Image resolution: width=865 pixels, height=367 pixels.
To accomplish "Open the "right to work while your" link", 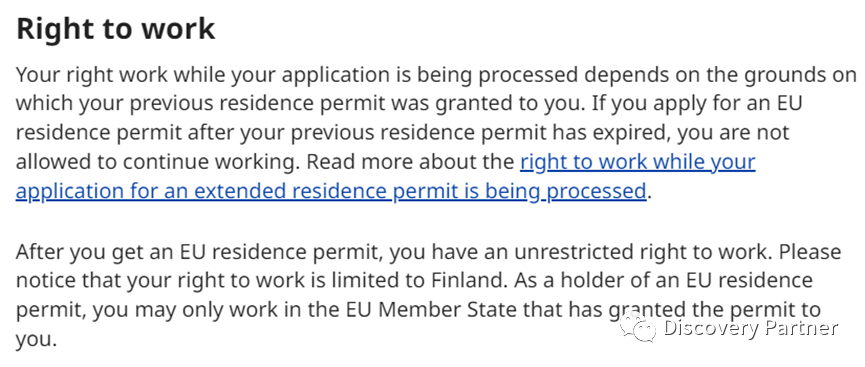I will click(637, 162).
